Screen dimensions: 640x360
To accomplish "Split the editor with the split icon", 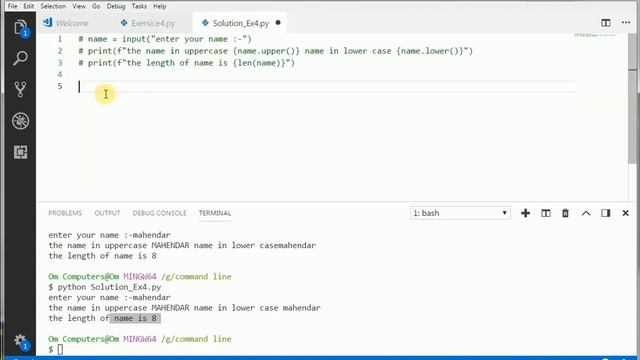I will click(x=606, y=23).
